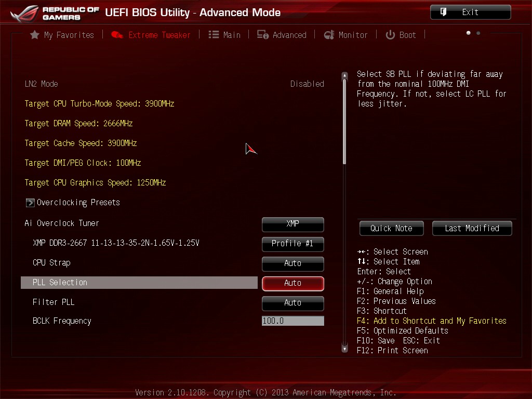Go to the Advanced tab
This screenshot has width=532, height=399.
click(x=282, y=35)
